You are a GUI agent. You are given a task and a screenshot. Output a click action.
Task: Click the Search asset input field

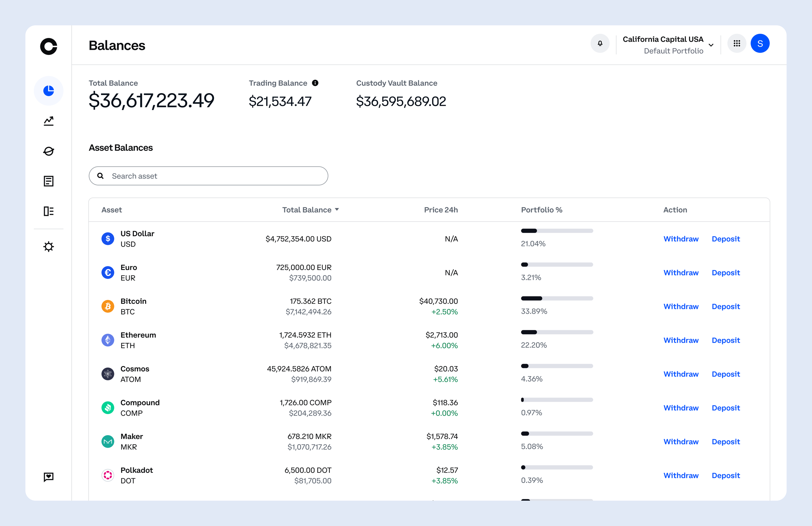click(x=208, y=176)
